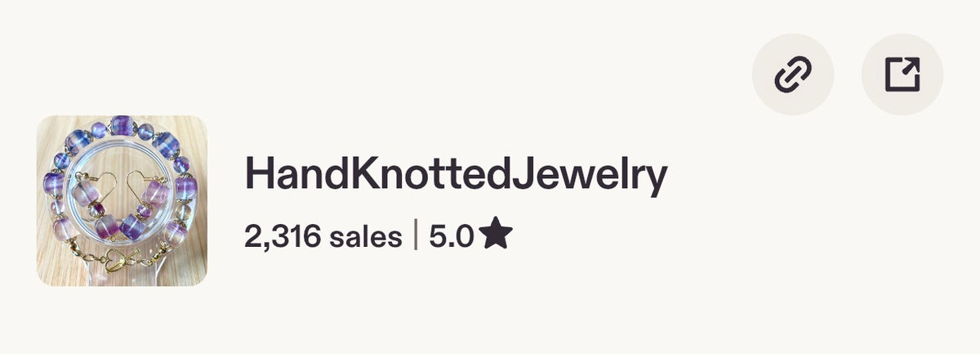
Task: Click the shop title heading
Action: pyautogui.click(x=456, y=176)
